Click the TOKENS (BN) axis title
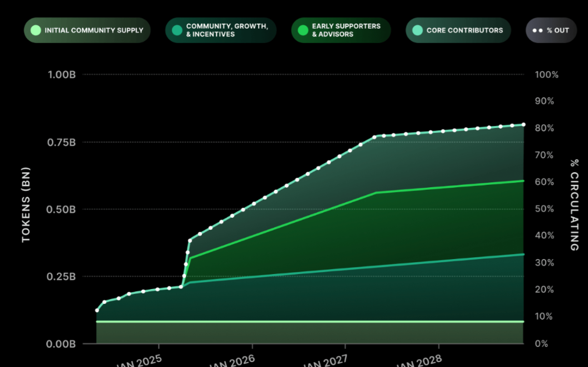Screen dimensions: 588x367 (26, 205)
